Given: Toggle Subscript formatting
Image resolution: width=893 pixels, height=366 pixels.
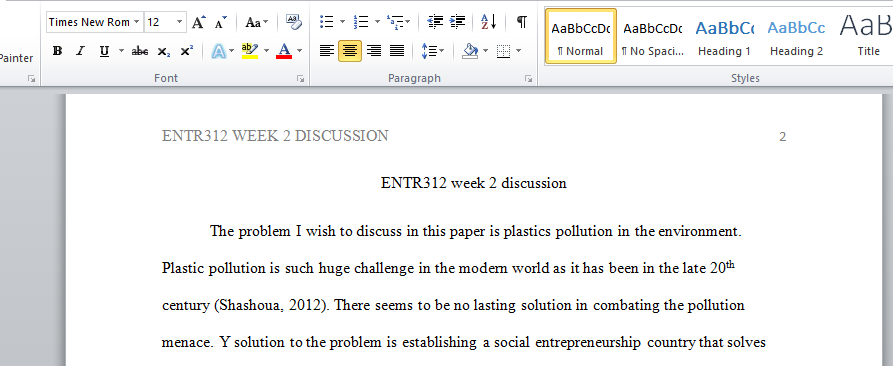Looking at the screenshot, I should (163, 51).
